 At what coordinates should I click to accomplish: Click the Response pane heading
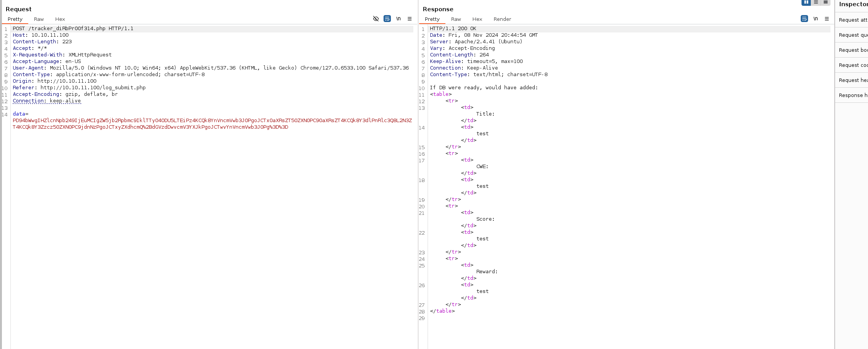click(x=438, y=9)
